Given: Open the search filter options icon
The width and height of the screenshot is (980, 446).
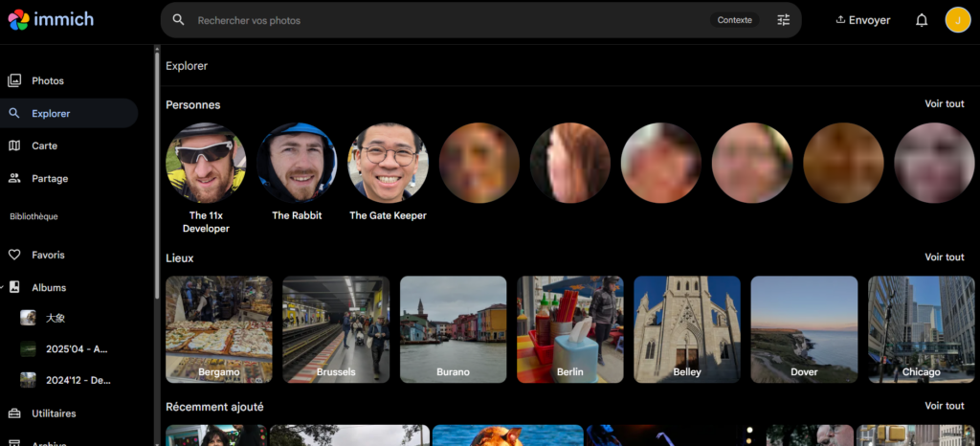Looking at the screenshot, I should [783, 20].
